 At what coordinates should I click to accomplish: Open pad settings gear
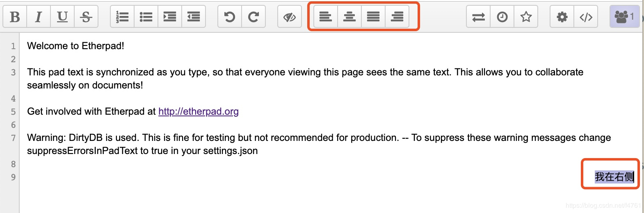coord(562,17)
